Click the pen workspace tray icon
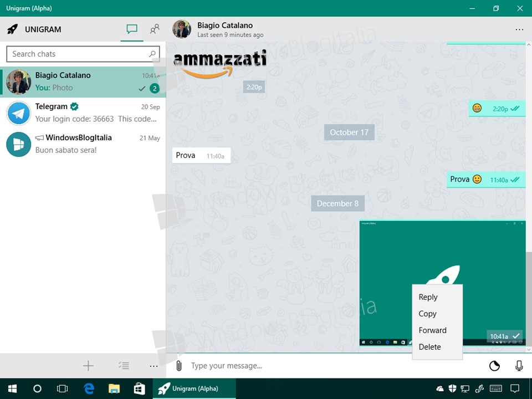The width and height of the screenshot is (532, 399). click(479, 389)
